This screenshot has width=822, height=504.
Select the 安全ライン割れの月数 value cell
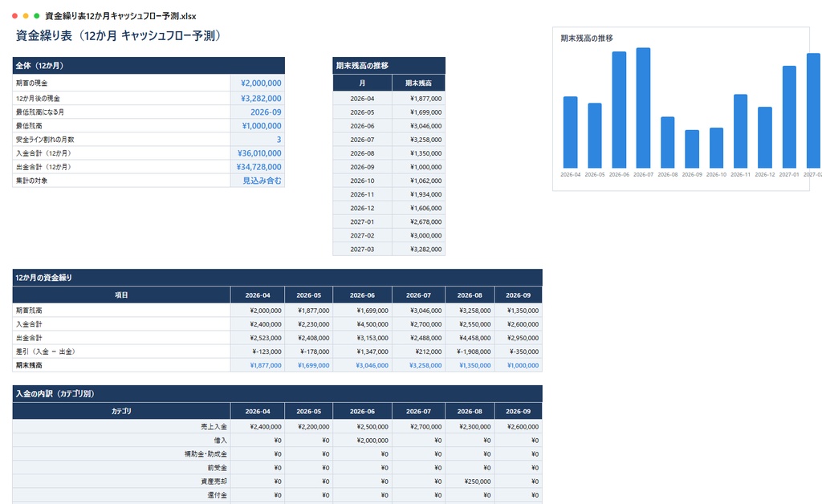pyautogui.click(x=258, y=140)
